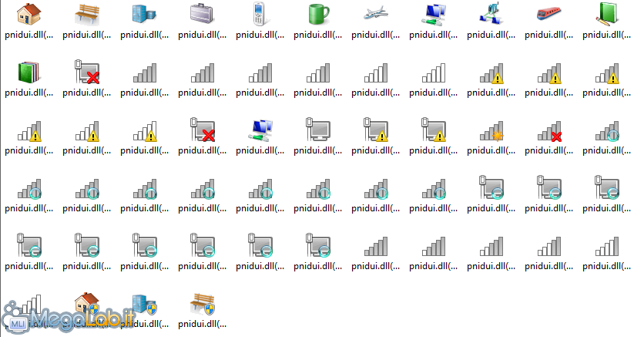Select the office building with shield icon
Screen dimensions: 644x337
click(144, 304)
